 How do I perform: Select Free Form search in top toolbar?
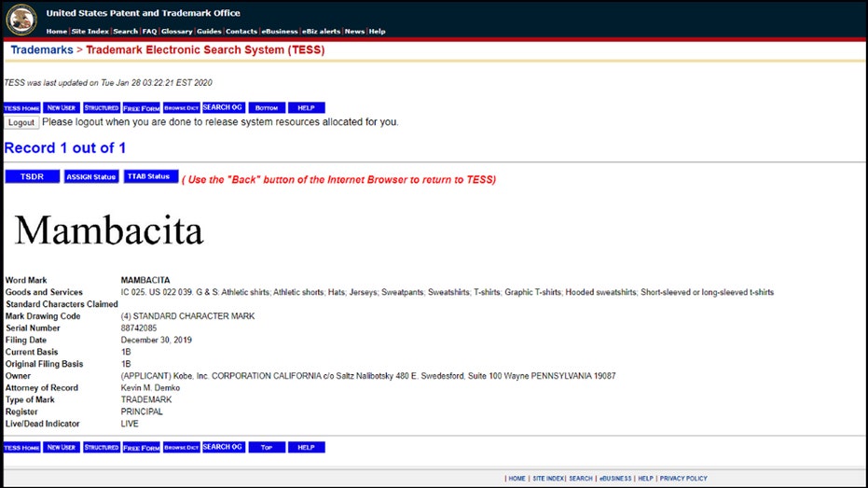(141, 108)
